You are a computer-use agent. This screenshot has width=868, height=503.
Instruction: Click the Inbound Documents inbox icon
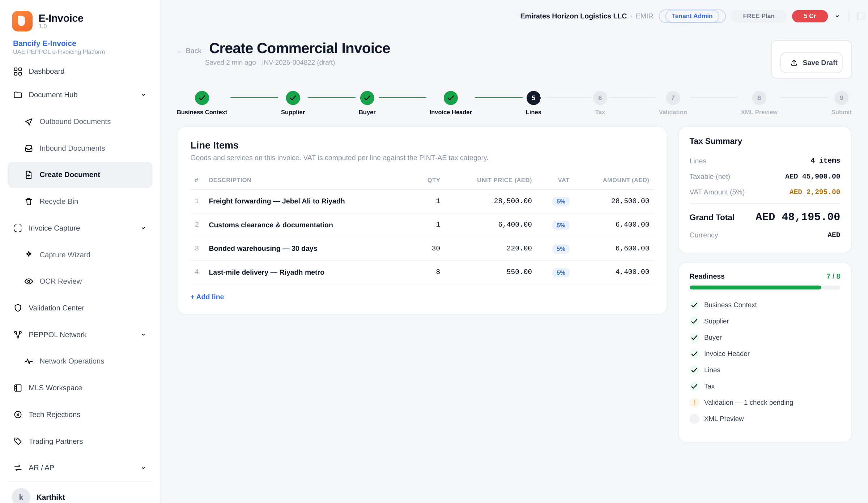tap(29, 149)
